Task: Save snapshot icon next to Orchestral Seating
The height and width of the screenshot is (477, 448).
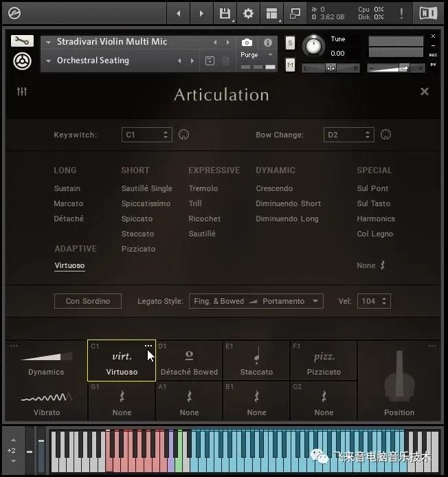Action: point(210,61)
